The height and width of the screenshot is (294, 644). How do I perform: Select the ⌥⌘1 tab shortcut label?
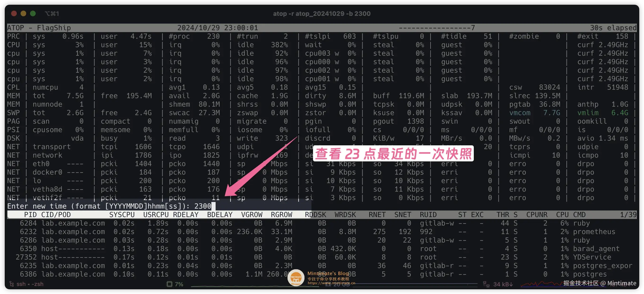click(x=52, y=13)
